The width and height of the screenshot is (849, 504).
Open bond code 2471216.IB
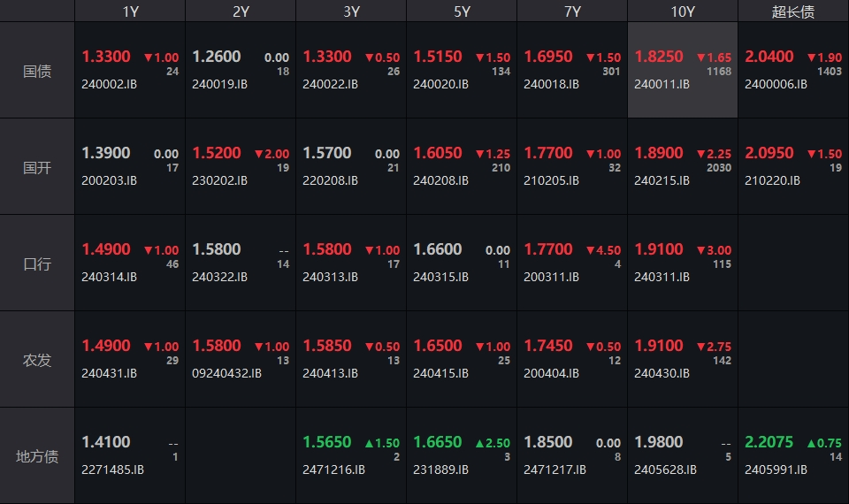(x=333, y=470)
